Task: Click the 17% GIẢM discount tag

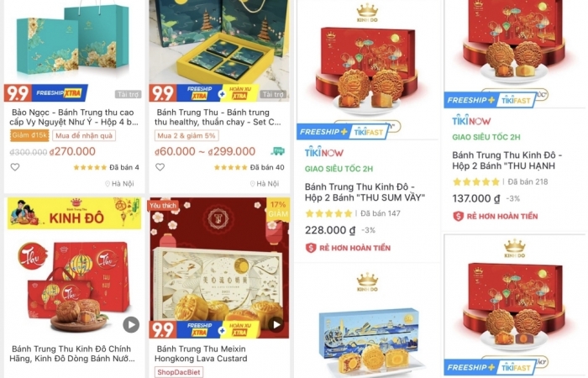Action: 278,209
